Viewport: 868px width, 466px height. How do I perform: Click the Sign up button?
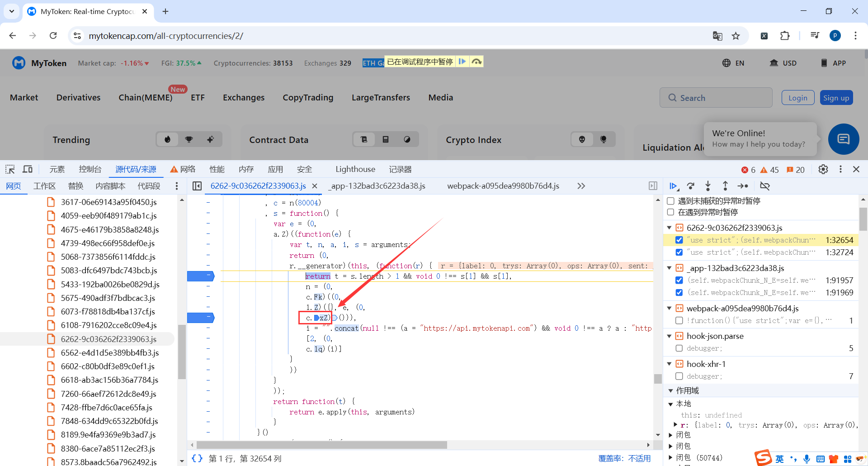836,98
